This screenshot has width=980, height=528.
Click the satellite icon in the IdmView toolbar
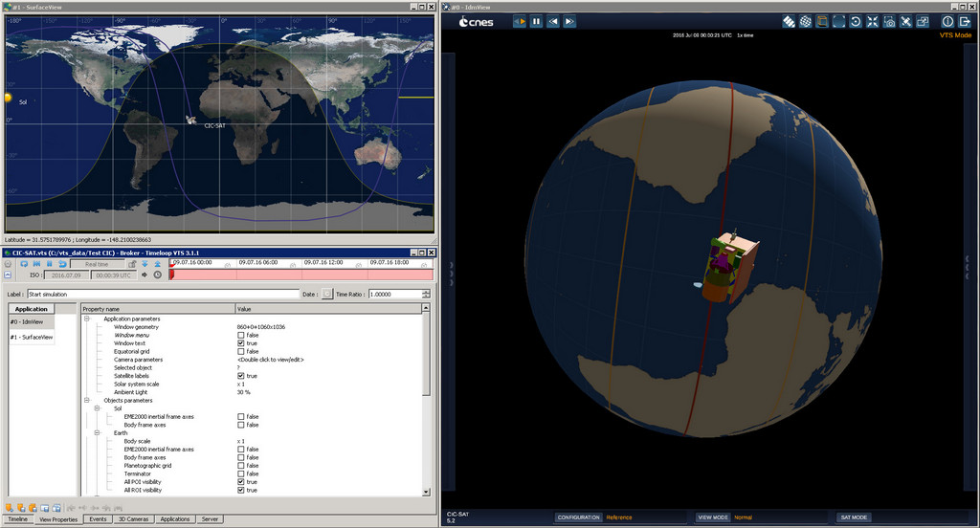point(789,21)
